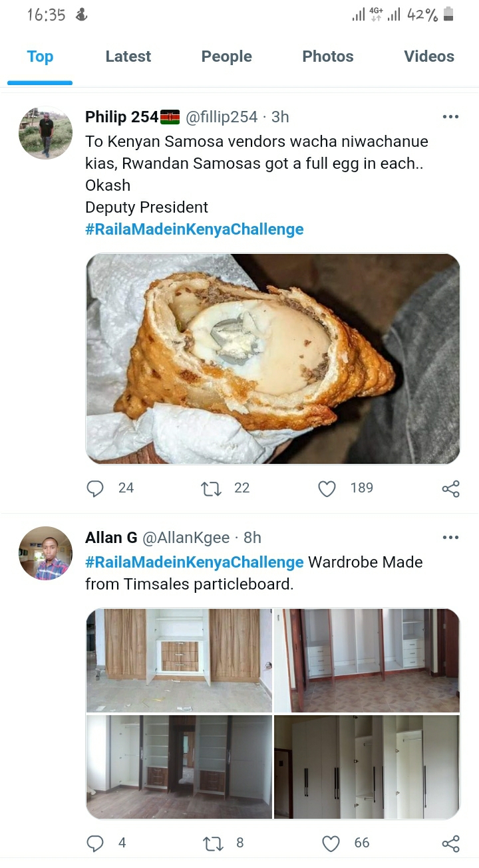Open more options on Philip 254's tweet

coord(450,117)
